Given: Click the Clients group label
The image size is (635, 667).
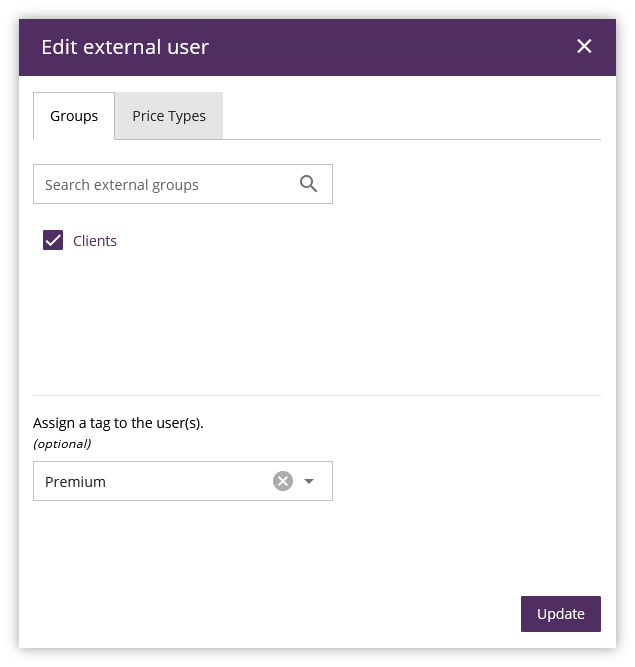Looking at the screenshot, I should click(95, 241).
